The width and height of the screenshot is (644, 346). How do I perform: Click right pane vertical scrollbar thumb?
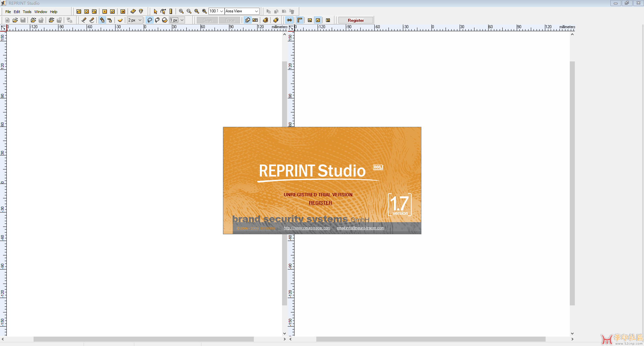(x=572, y=183)
